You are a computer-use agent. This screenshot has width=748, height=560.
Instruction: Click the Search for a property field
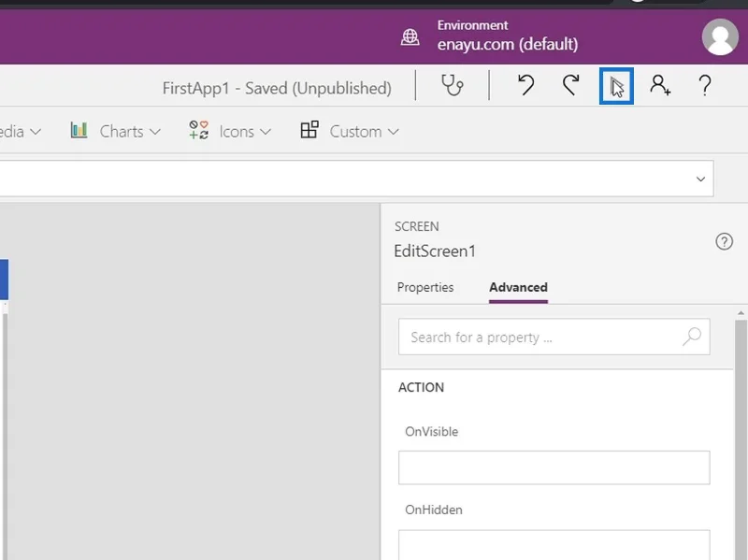tap(554, 337)
